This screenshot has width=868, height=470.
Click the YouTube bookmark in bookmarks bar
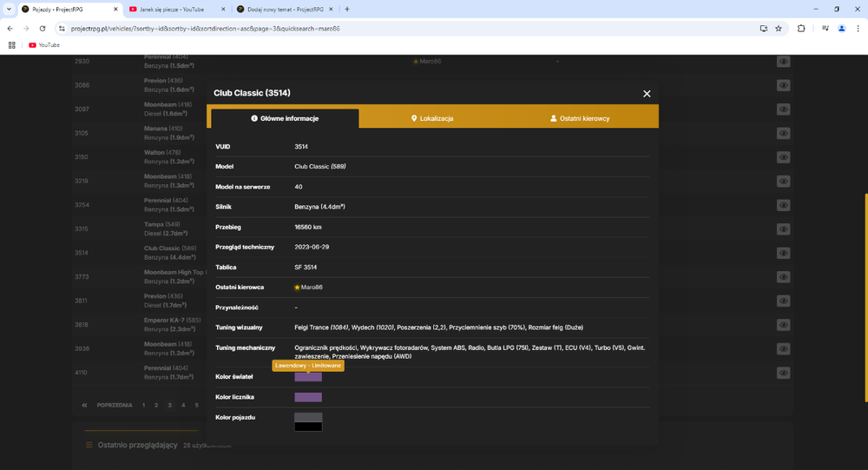(44, 45)
